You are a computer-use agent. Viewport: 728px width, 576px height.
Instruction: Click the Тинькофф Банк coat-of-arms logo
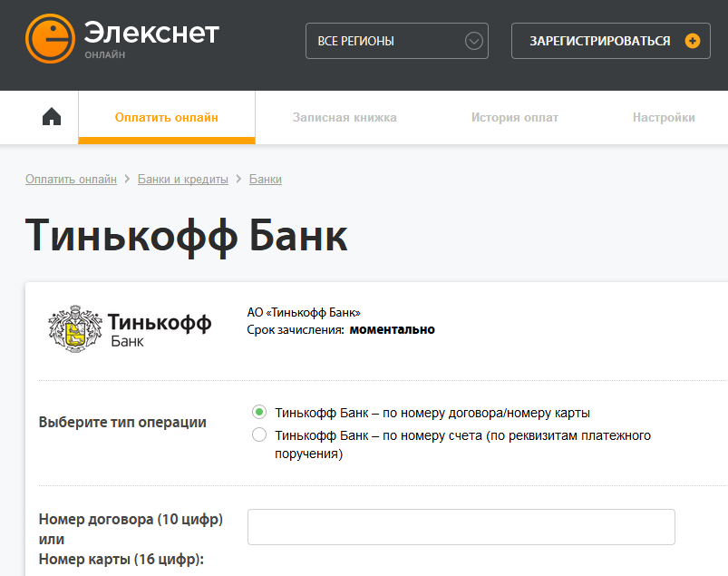(74, 329)
